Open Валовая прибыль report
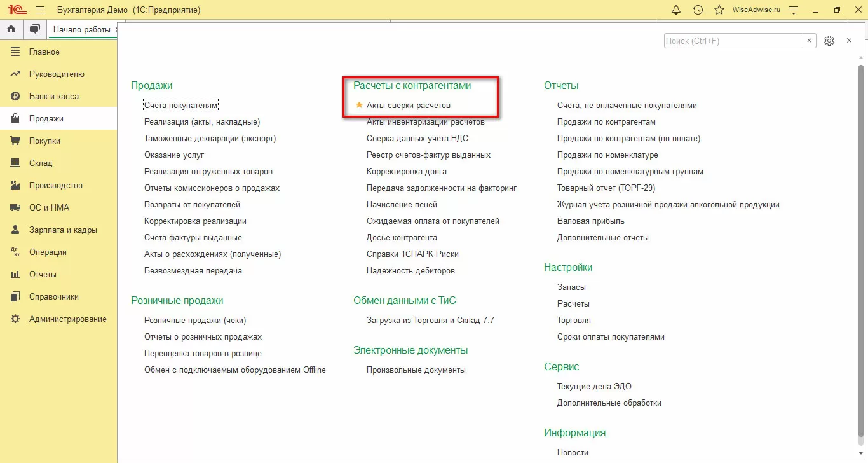Image resolution: width=868 pixels, height=463 pixels. (591, 221)
